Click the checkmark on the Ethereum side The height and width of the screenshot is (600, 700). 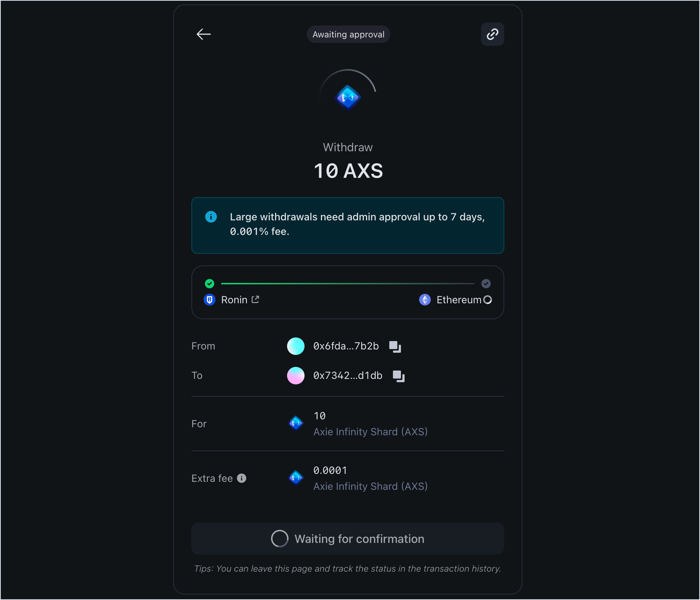click(x=486, y=284)
